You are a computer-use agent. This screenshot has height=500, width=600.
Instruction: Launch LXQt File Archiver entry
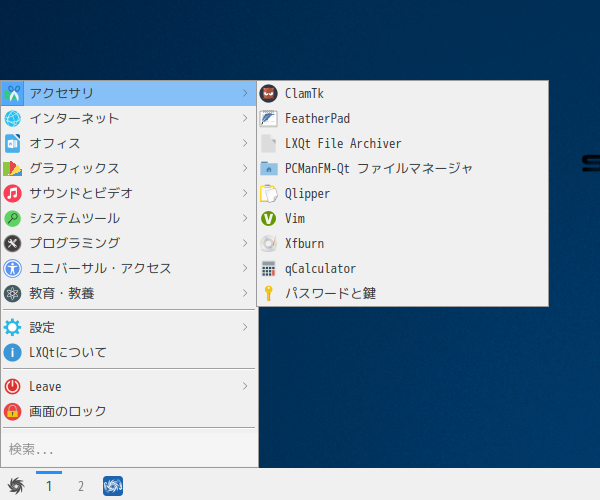pos(403,143)
